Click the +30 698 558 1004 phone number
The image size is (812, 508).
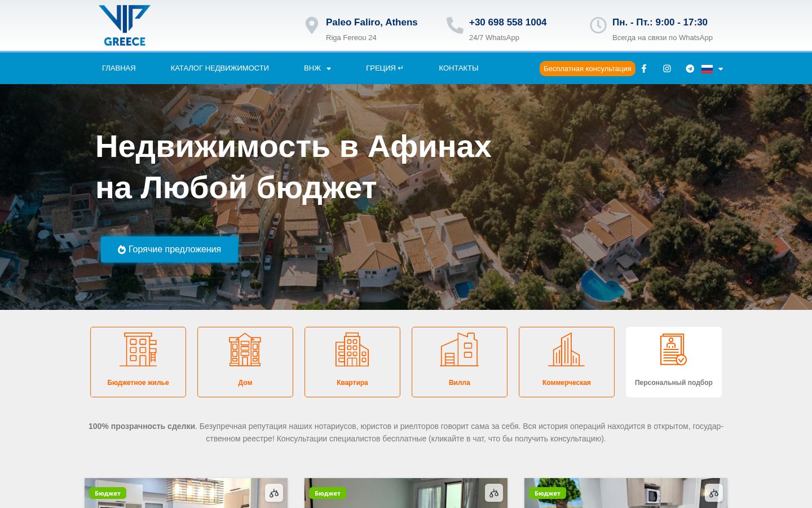pyautogui.click(x=508, y=23)
